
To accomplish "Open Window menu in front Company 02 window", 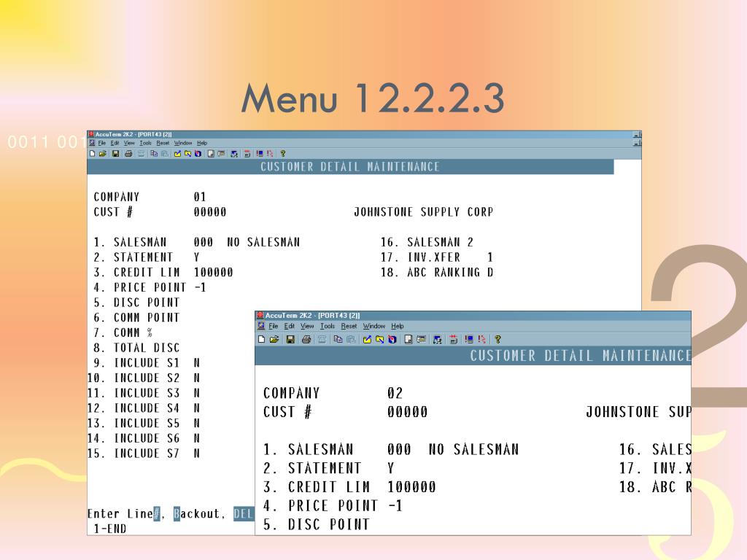I will coord(374,326).
